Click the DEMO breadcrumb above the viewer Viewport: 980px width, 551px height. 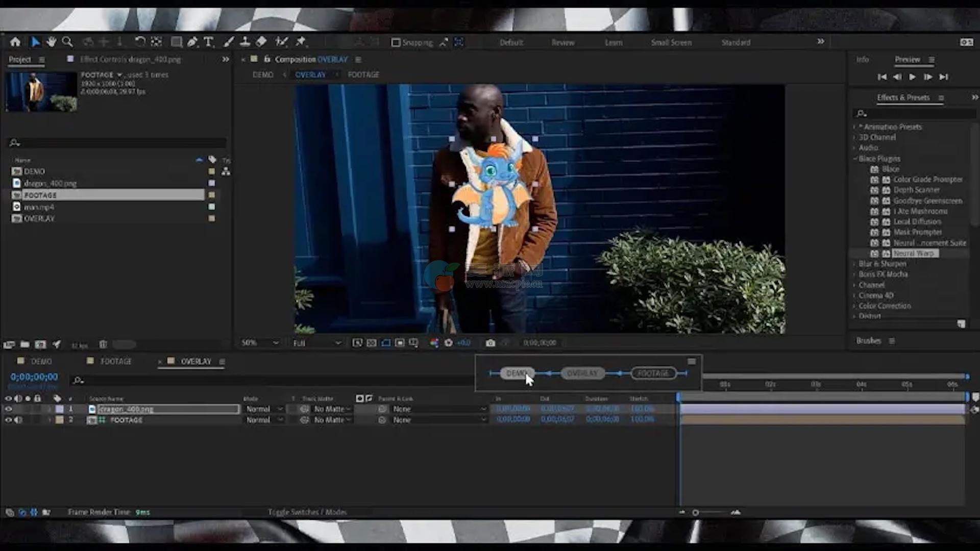pos(263,74)
